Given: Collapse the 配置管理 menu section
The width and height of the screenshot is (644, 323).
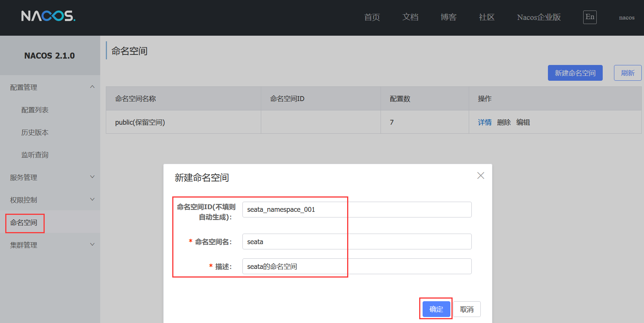Looking at the screenshot, I should (92, 87).
